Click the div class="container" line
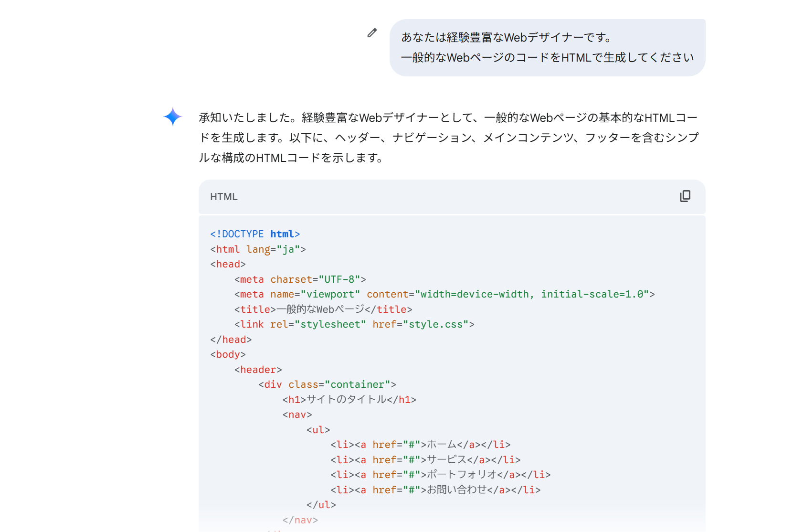Image resolution: width=804 pixels, height=532 pixels. (x=327, y=384)
